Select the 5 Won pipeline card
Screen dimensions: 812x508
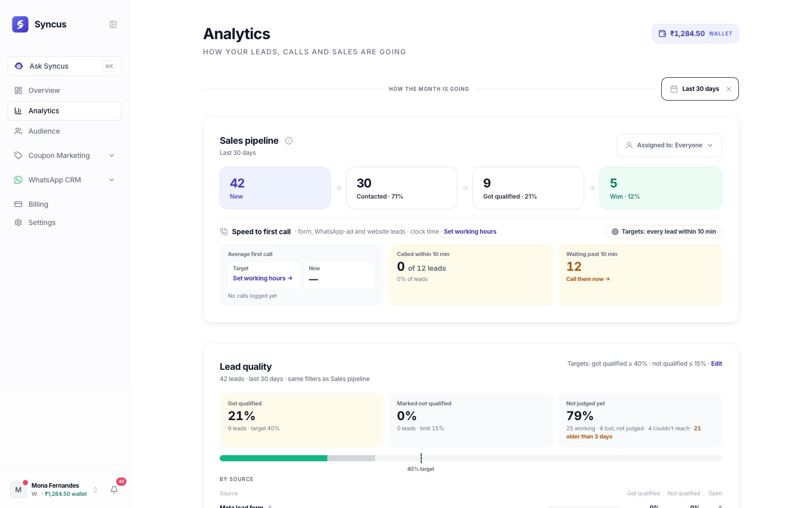click(661, 188)
